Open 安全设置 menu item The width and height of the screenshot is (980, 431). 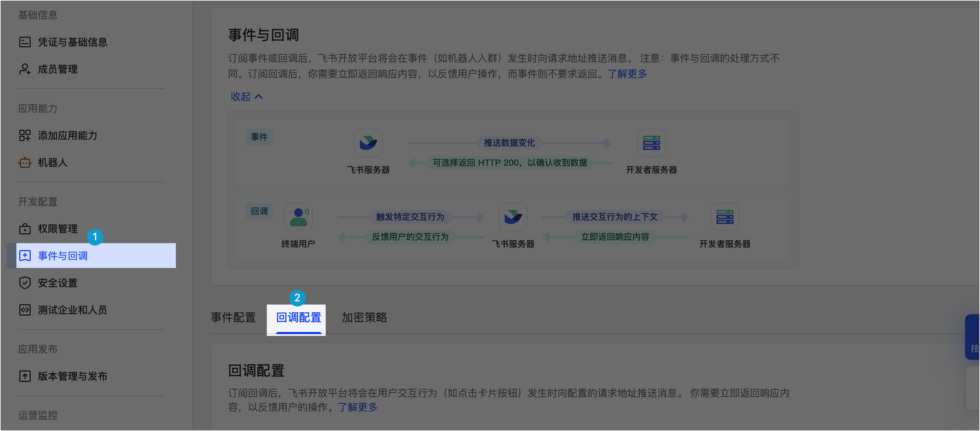pyautogui.click(x=57, y=283)
